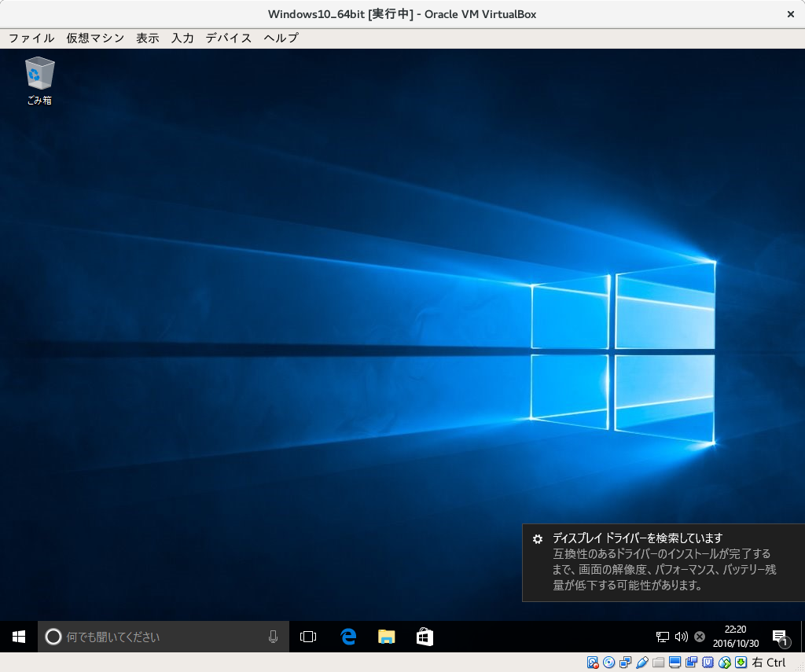Open the display driver notification toast
The image size is (805, 672).
coord(663,562)
